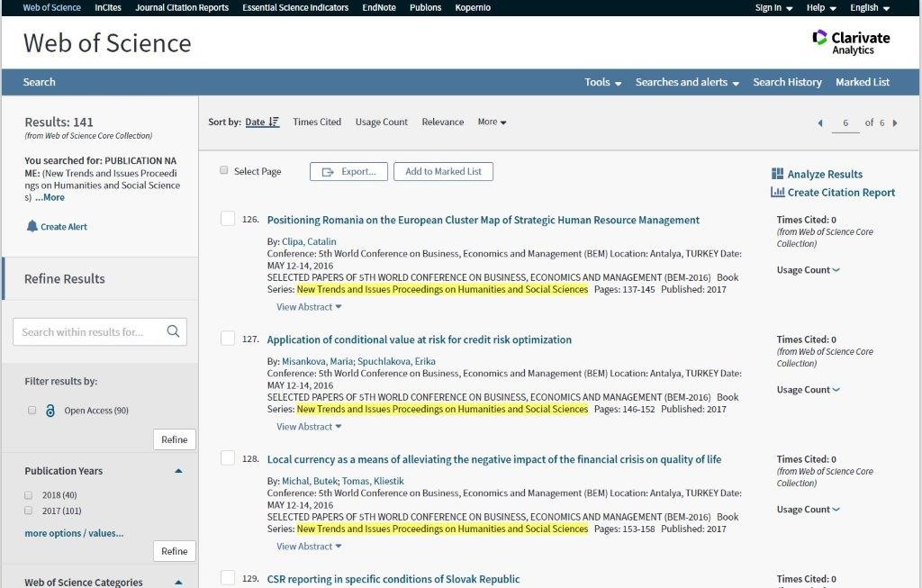Go to previous results page arrow
This screenshot has width=922, height=588.
[x=819, y=122]
